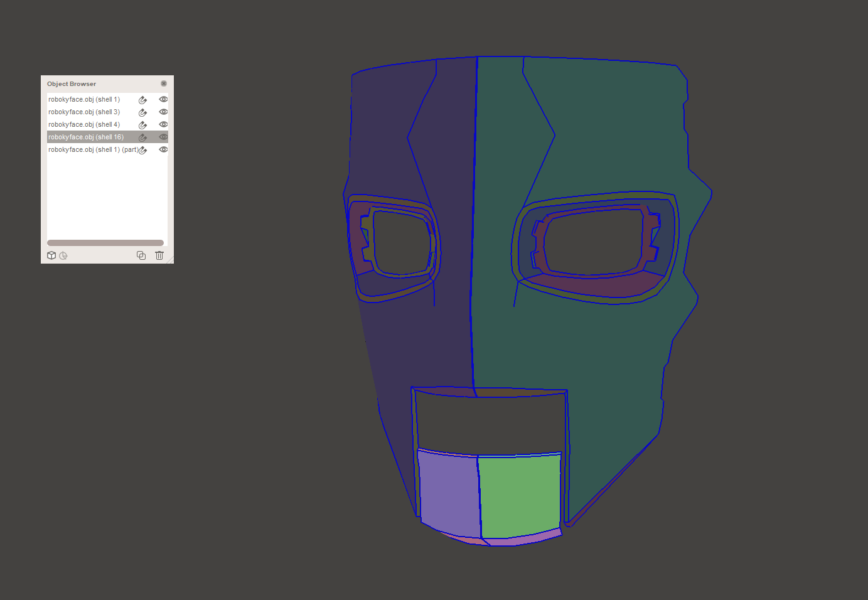Hide robokyface.obj (shell 1) via its eye icon

point(163,99)
